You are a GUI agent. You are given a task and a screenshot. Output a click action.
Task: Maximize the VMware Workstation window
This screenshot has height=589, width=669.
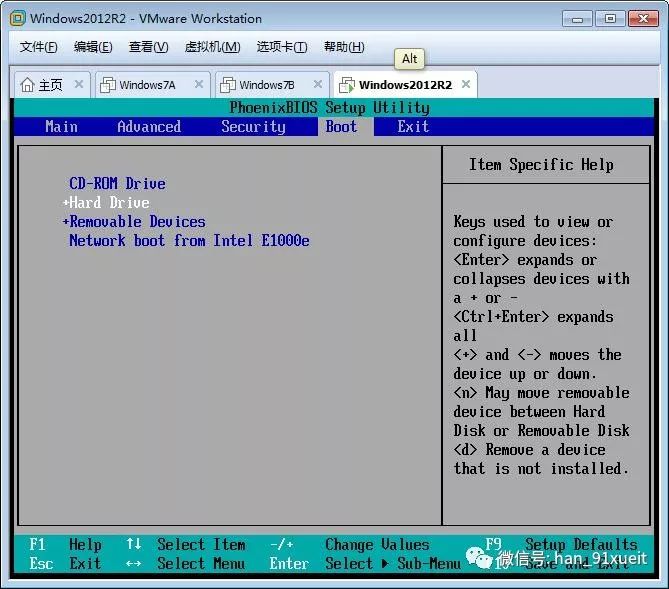610,19
